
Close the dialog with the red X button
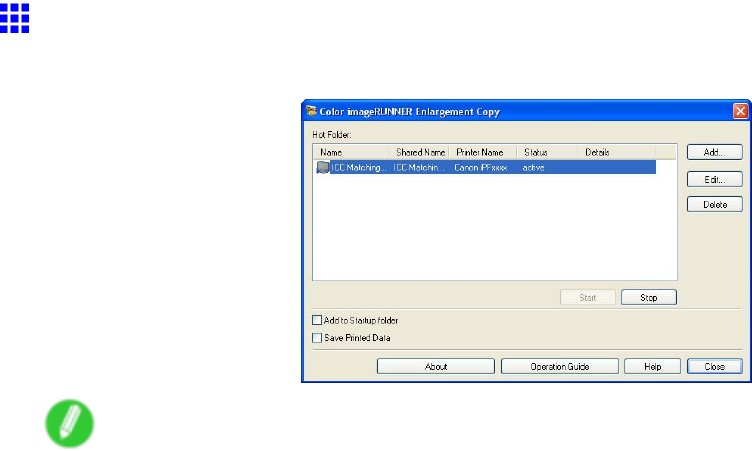[x=740, y=111]
